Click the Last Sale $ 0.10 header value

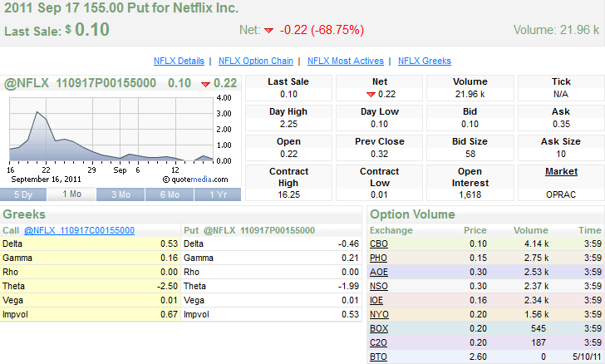coord(57,30)
